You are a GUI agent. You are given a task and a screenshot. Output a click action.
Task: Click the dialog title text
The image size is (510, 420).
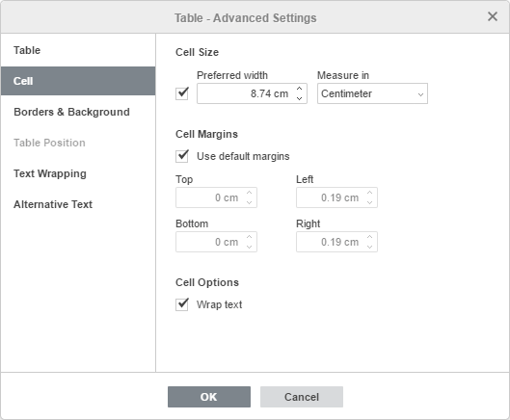click(x=246, y=18)
